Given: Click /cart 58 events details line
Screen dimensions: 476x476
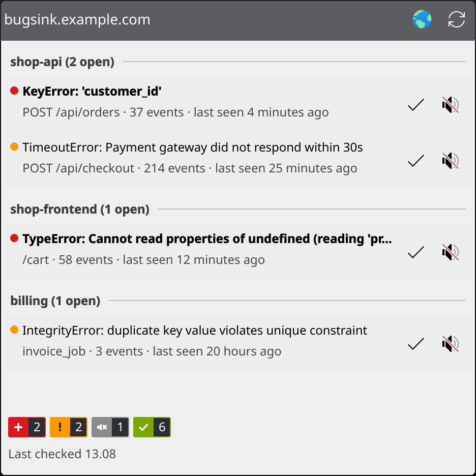Looking at the screenshot, I should pos(143,260).
